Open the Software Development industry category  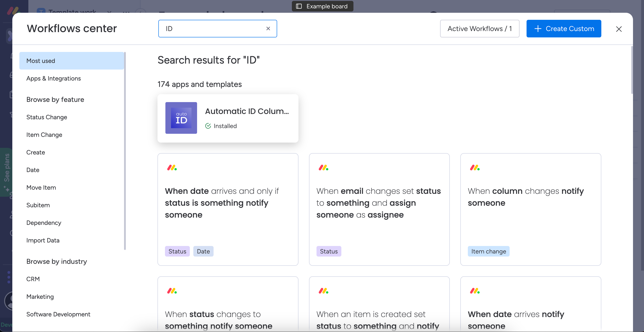pos(58,314)
